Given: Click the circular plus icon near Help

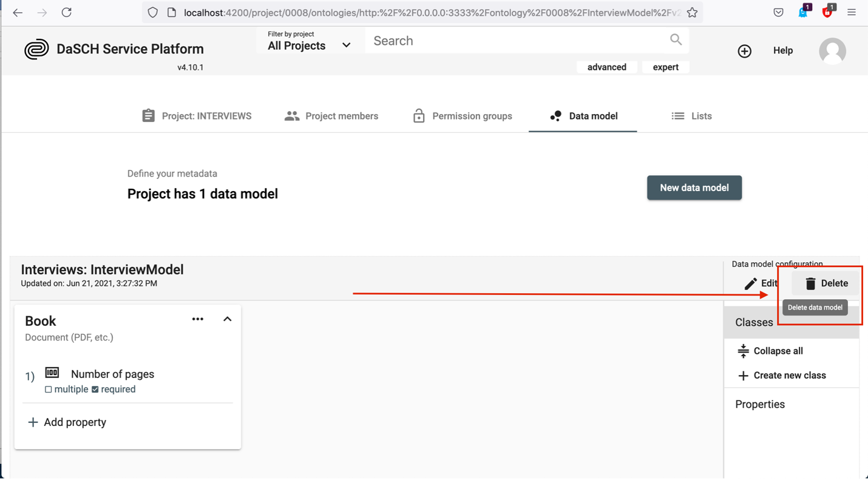Looking at the screenshot, I should point(745,51).
